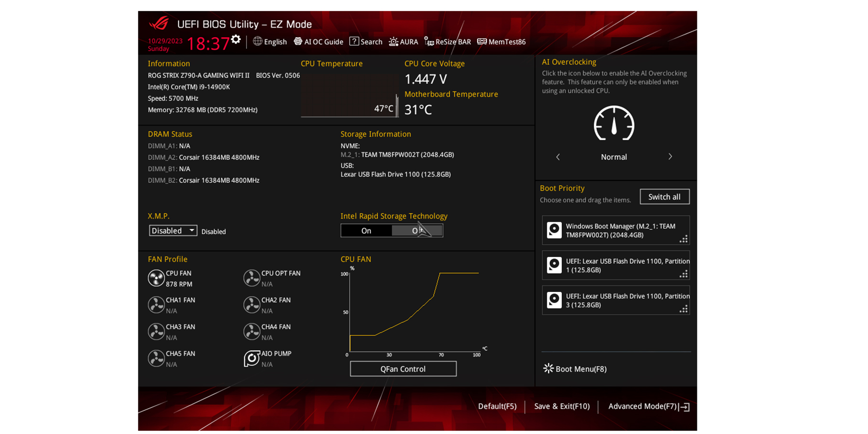
Task: Click the CHA2 FAN icon
Action: [x=252, y=304]
